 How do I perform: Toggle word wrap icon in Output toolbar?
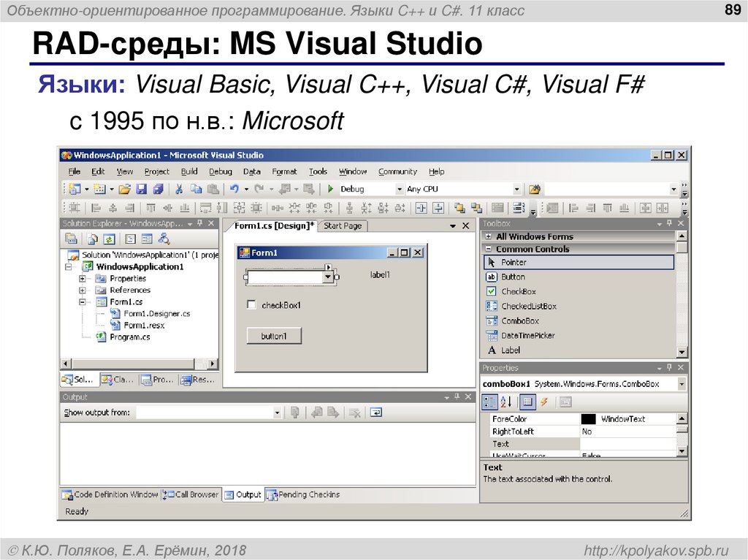point(375,413)
